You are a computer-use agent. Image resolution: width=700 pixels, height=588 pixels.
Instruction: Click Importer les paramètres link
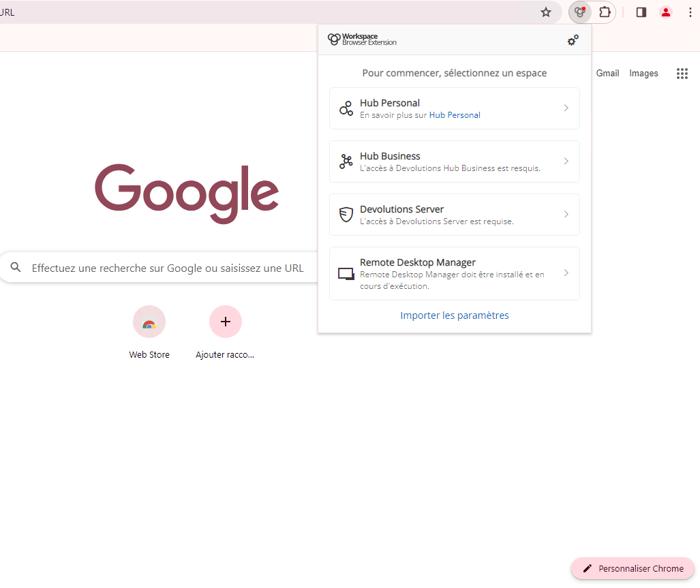coord(454,316)
